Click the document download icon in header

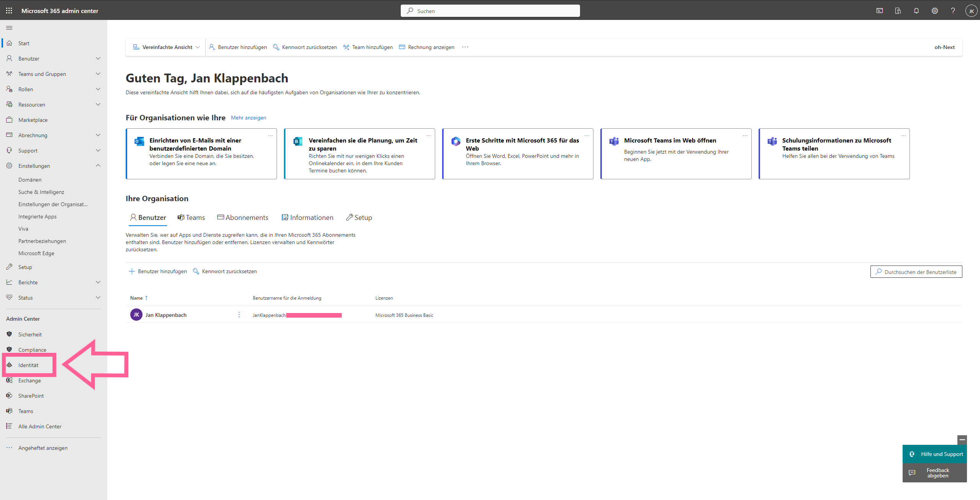click(x=898, y=11)
